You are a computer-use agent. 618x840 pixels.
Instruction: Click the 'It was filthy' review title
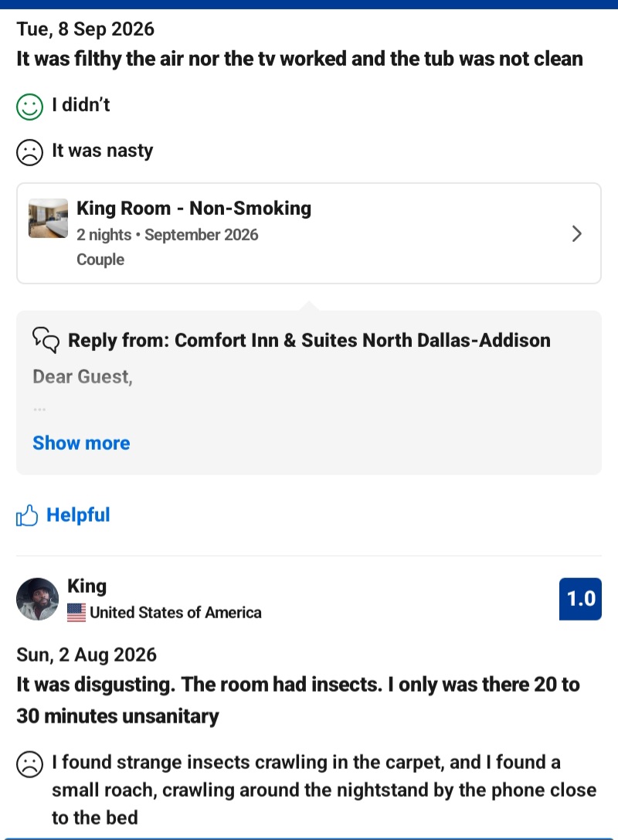click(300, 59)
